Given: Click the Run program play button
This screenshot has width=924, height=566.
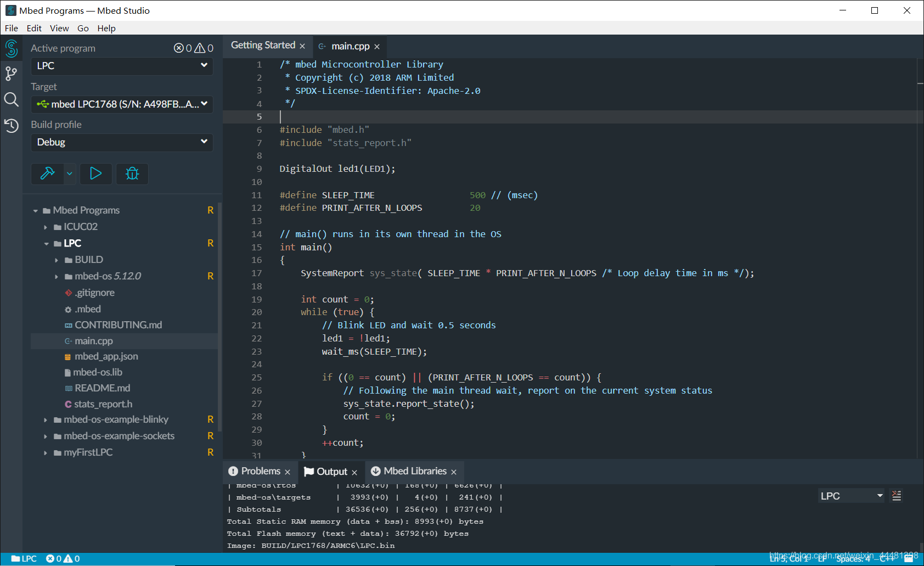Looking at the screenshot, I should [95, 173].
